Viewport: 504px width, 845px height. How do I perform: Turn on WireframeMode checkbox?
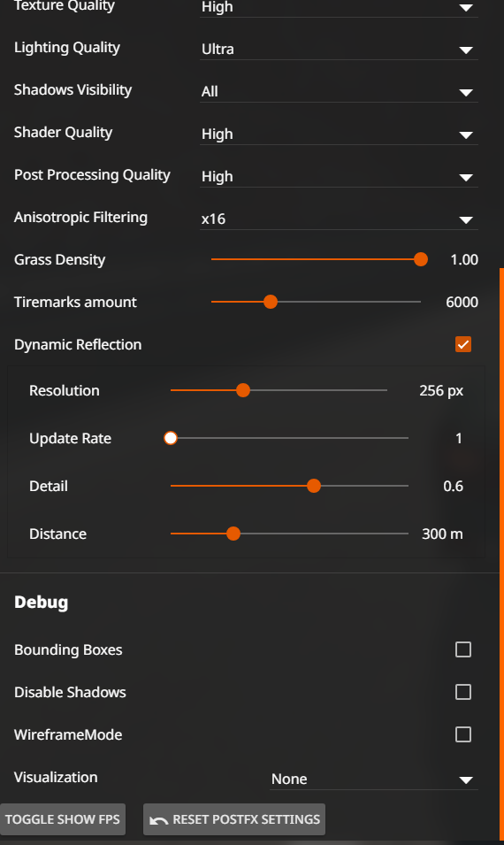click(463, 734)
